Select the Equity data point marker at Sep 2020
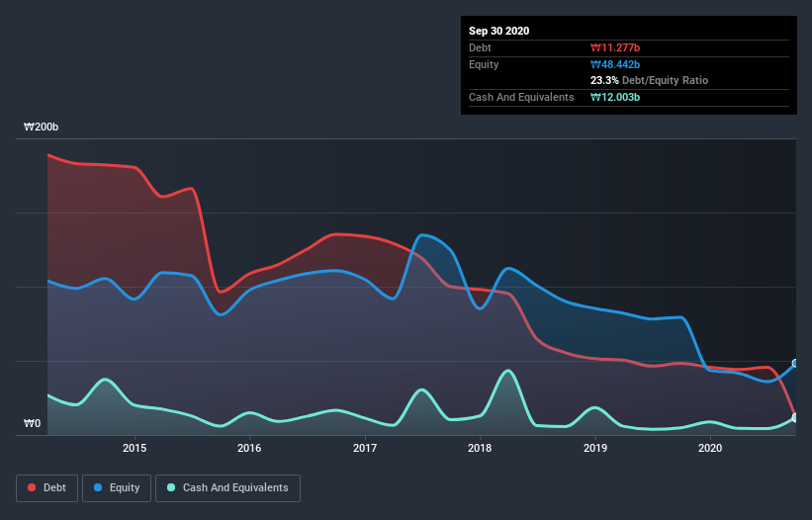 [795, 363]
